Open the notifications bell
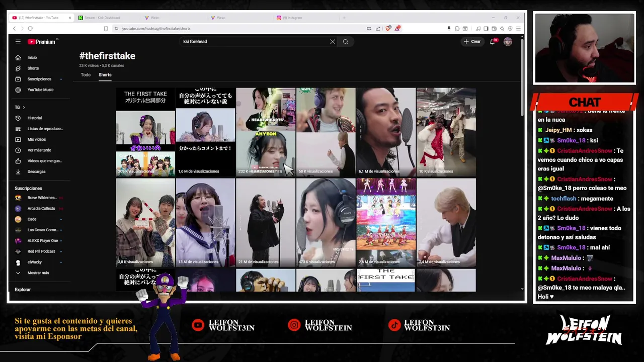This screenshot has width=644, height=362. [x=493, y=42]
